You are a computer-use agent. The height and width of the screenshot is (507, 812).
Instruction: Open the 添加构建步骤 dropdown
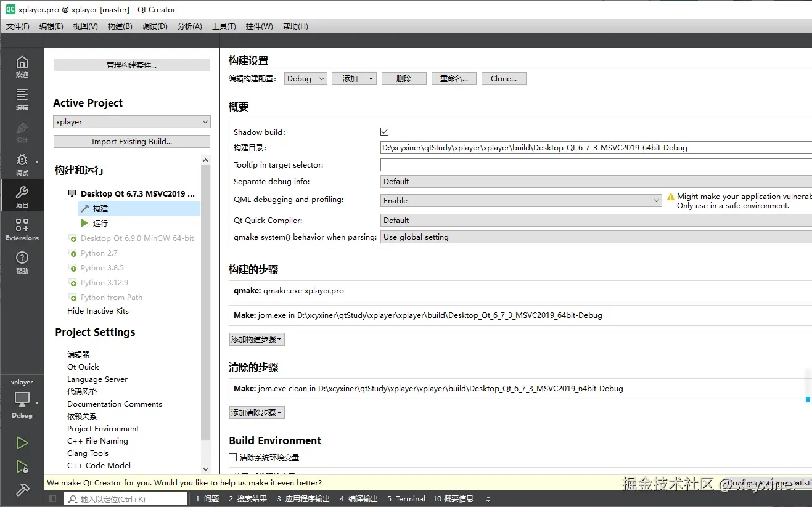pyautogui.click(x=257, y=339)
